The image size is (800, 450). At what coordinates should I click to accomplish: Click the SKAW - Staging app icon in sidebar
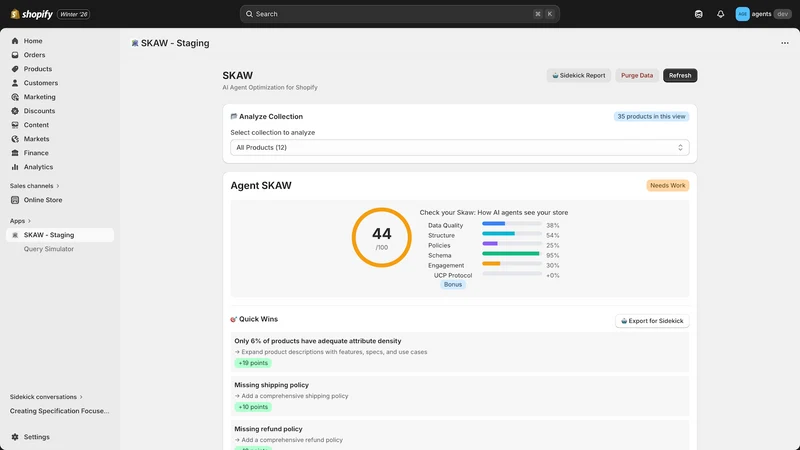pyautogui.click(x=15, y=235)
